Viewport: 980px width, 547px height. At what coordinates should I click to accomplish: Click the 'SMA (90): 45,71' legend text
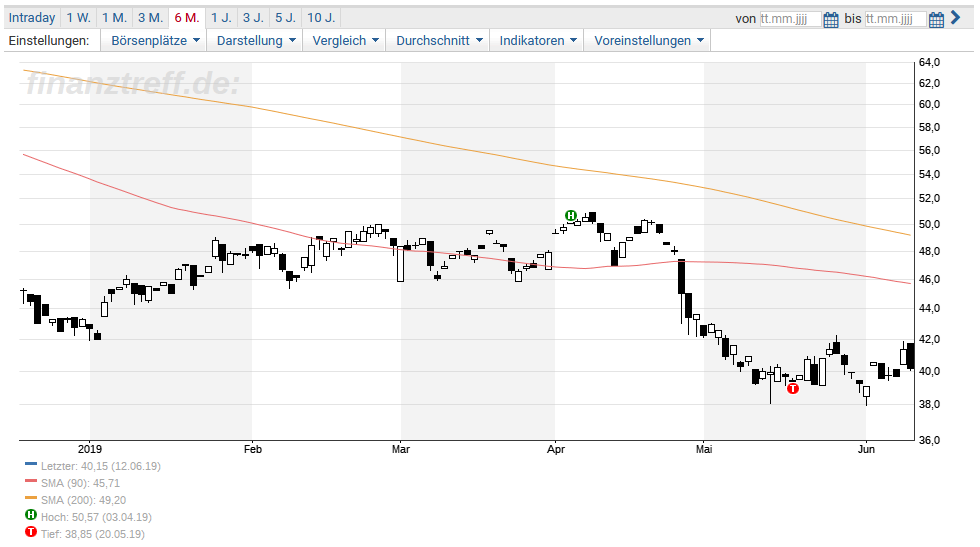80,483
